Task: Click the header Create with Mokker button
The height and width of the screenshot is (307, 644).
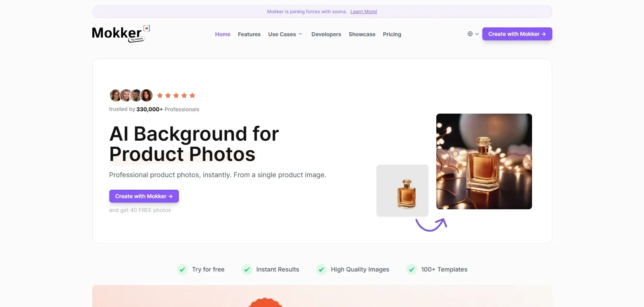Action: 517,34
